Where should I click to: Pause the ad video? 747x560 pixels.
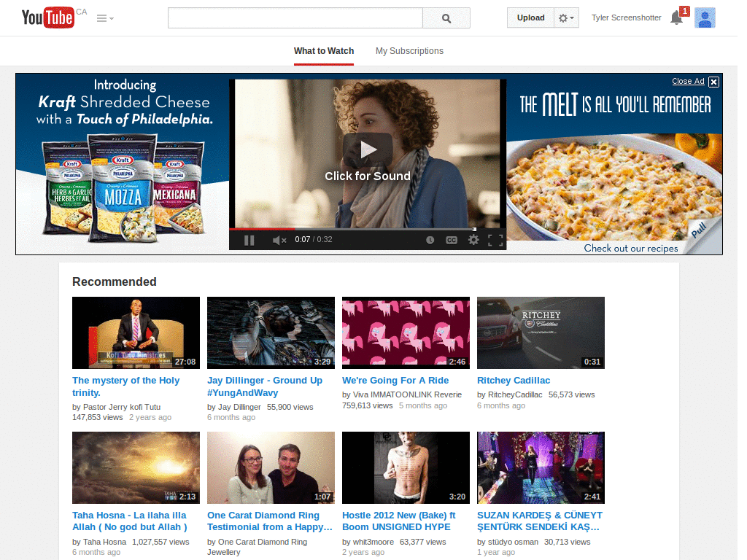(x=249, y=240)
